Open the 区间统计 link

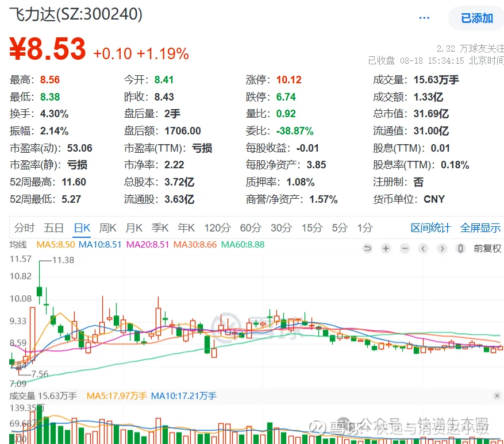[x=430, y=228]
